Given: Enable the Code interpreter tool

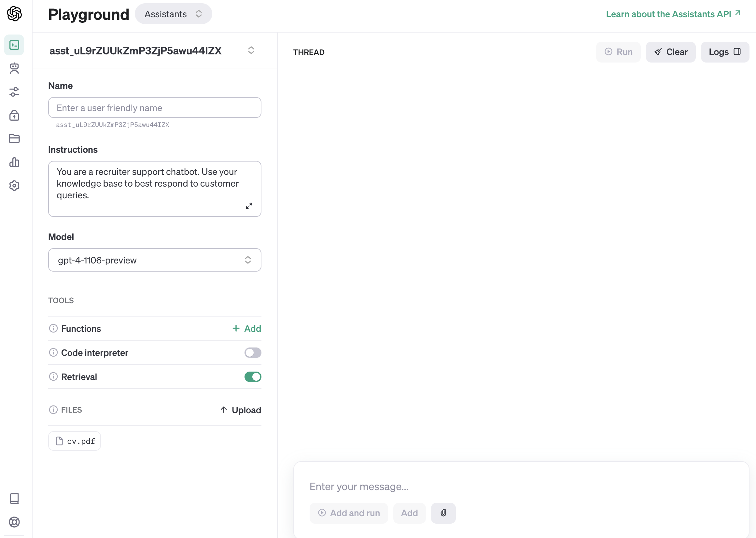Looking at the screenshot, I should pyautogui.click(x=252, y=352).
